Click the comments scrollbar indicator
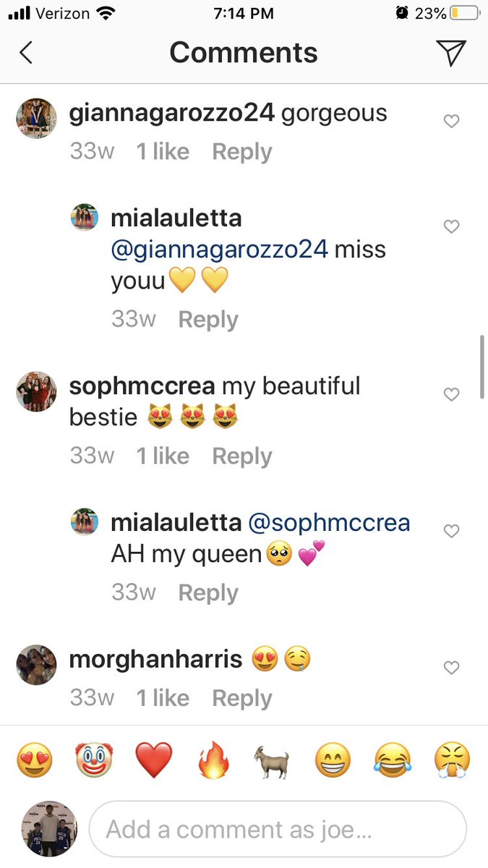This screenshot has height=868, width=488. click(482, 366)
